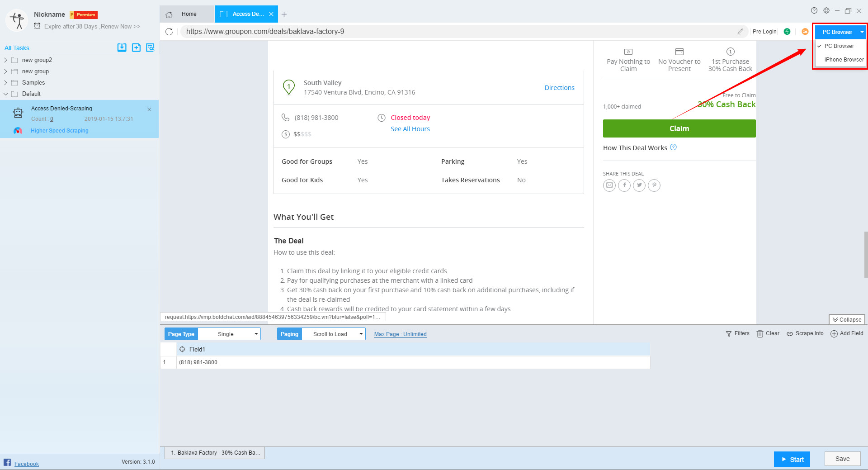Image resolution: width=868 pixels, height=470 pixels.
Task: Switch to Access De... tab
Action: click(x=247, y=14)
